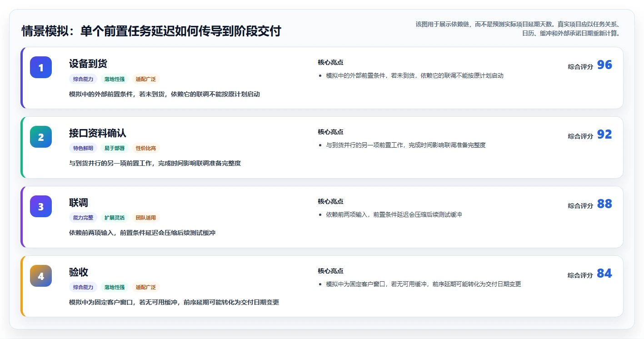The height and width of the screenshot is (339, 644).
Task: Click the score value 88
Action: click(x=604, y=204)
